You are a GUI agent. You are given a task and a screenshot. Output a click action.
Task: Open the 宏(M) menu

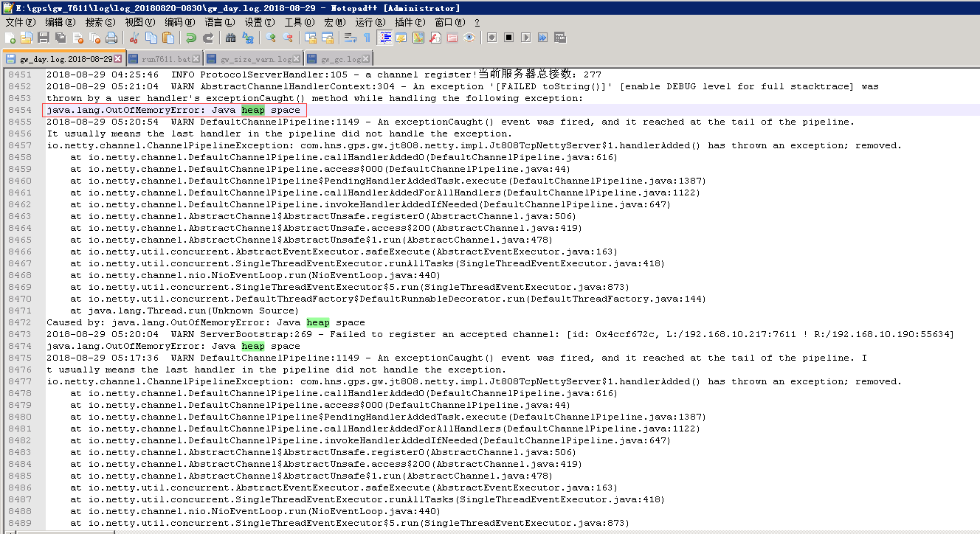(334, 22)
